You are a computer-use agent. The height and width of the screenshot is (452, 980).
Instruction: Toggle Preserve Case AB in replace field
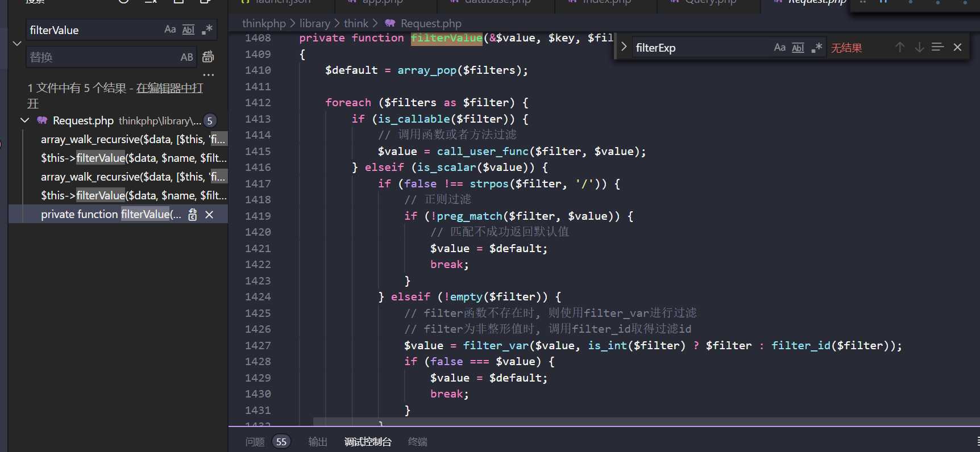pyautogui.click(x=187, y=57)
